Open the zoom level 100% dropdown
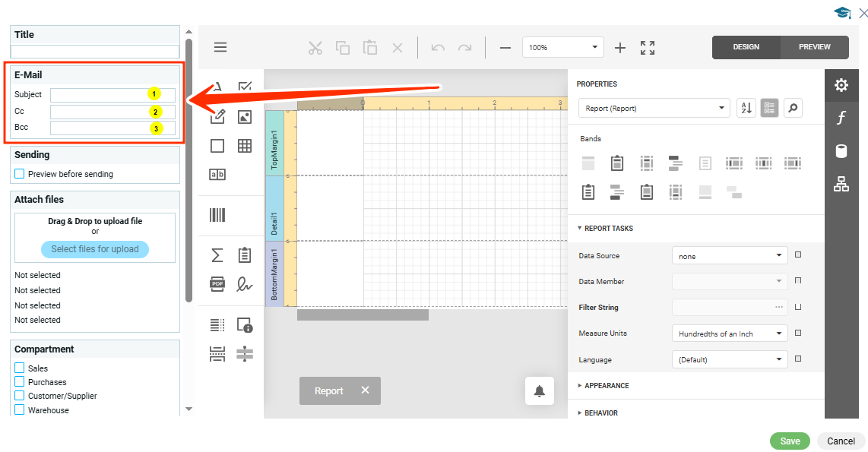 click(x=562, y=47)
